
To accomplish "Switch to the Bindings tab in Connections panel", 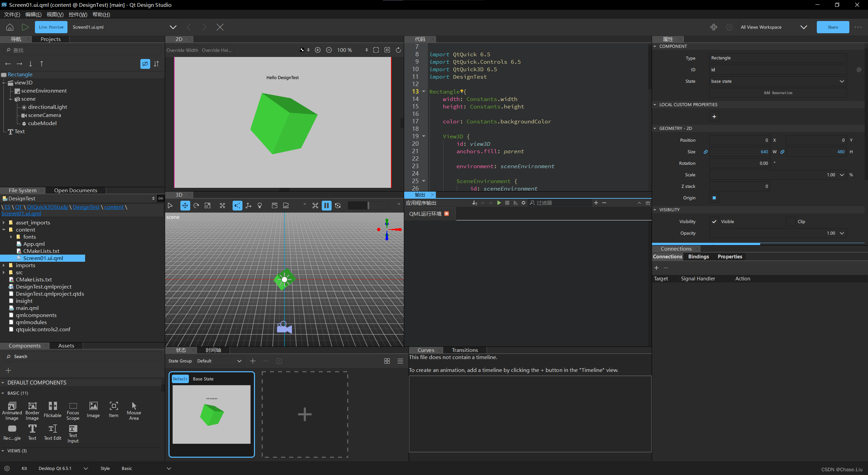I will 698,256.
